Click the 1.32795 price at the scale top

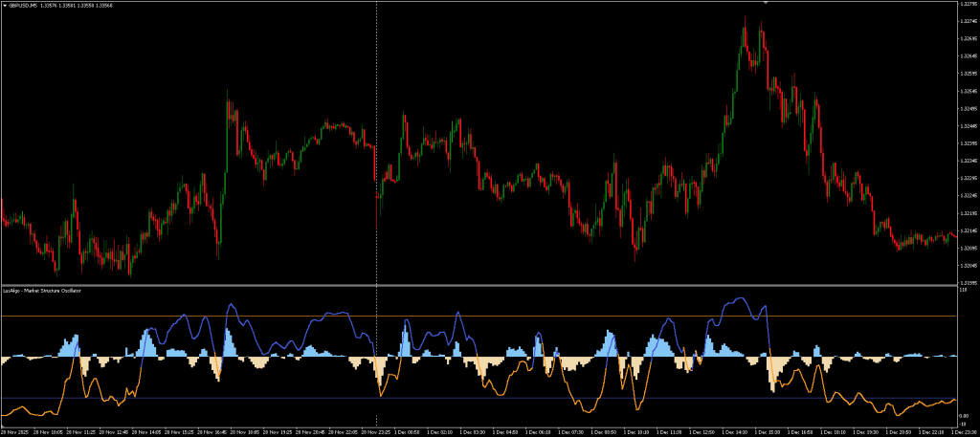pos(967,4)
